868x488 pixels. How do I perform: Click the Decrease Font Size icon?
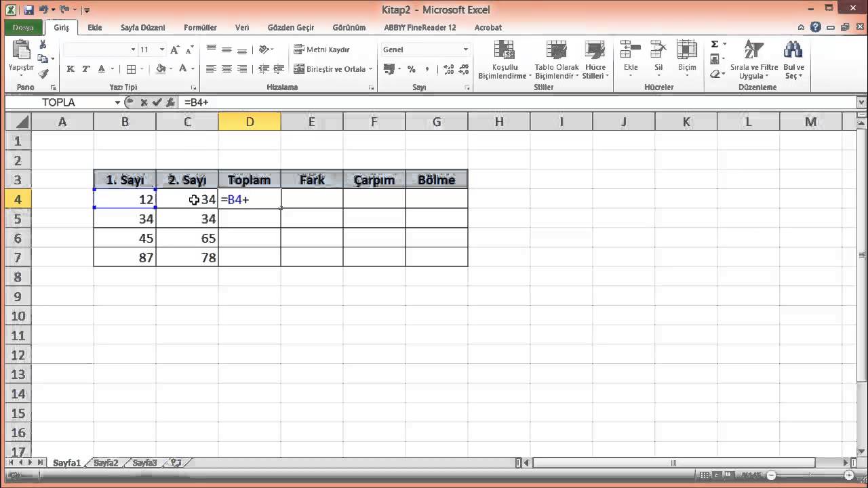[189, 49]
